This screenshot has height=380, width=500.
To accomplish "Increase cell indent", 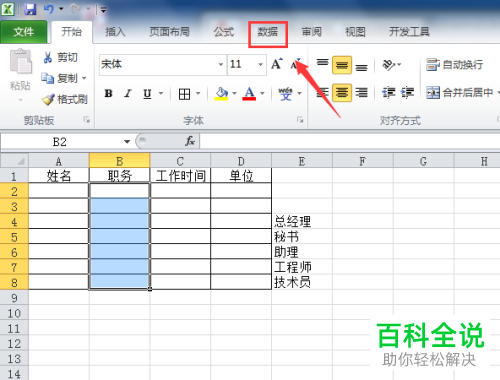I will click(407, 92).
